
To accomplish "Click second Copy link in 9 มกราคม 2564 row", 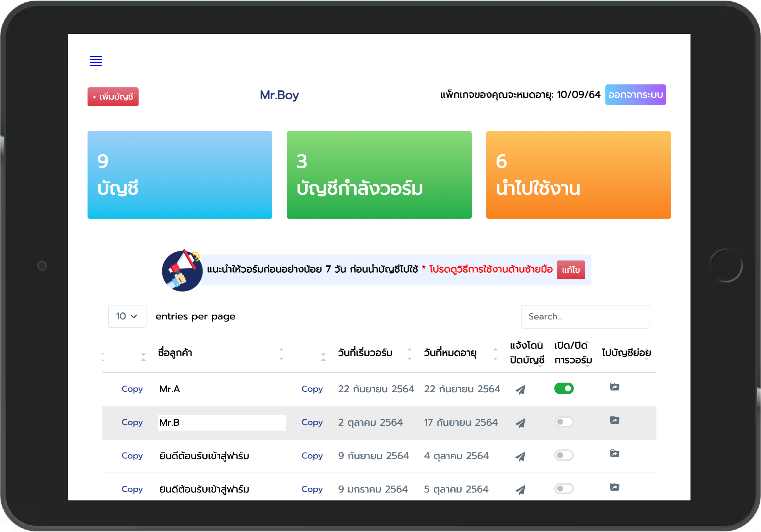I will [x=312, y=489].
